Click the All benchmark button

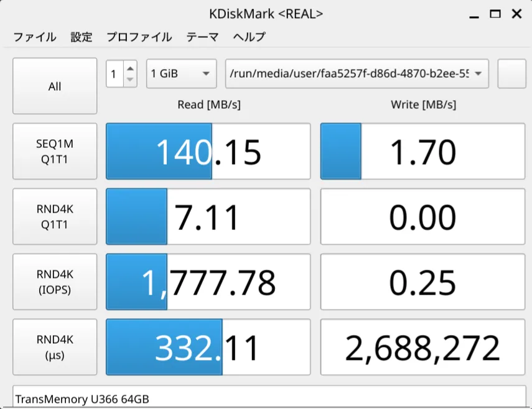55,86
